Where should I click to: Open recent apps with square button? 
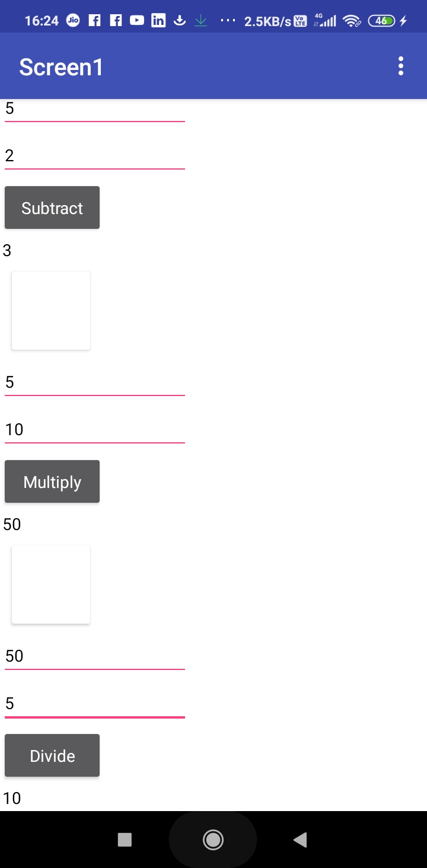tap(125, 840)
